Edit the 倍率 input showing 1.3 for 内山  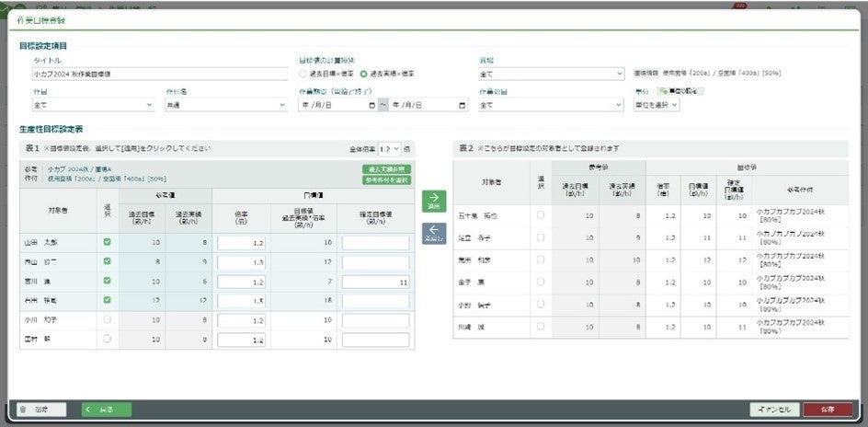coord(241,262)
